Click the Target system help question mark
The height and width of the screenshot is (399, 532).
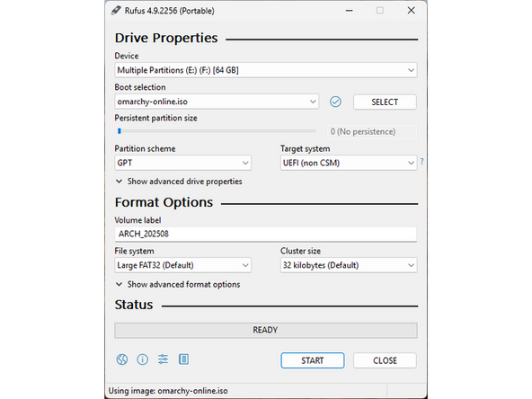[x=421, y=162]
